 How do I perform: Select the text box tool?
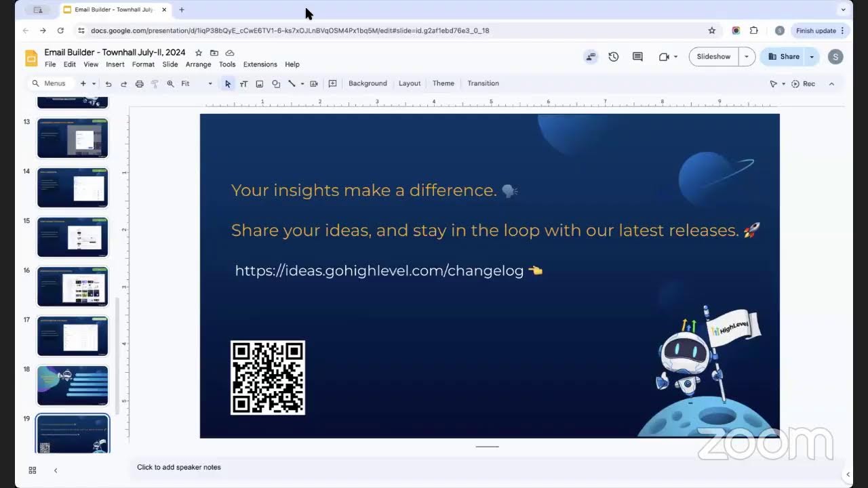[243, 84]
